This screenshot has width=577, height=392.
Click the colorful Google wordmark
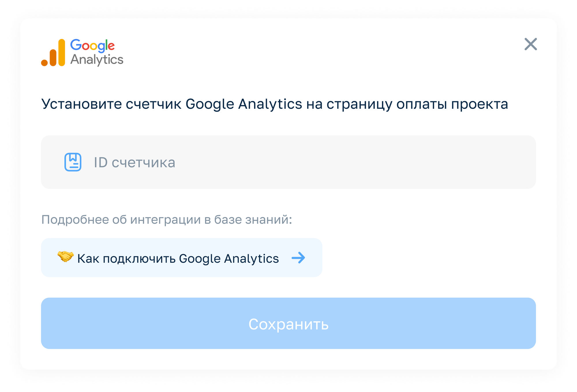[92, 46]
